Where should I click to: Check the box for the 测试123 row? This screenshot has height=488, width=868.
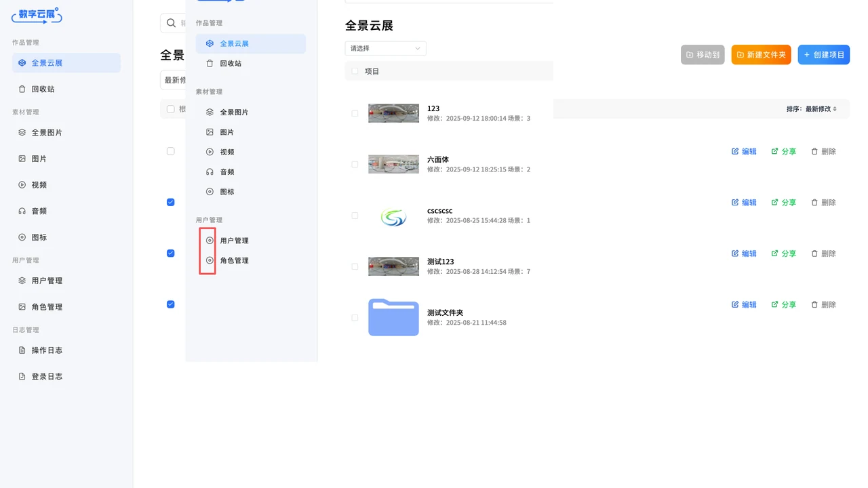click(355, 266)
